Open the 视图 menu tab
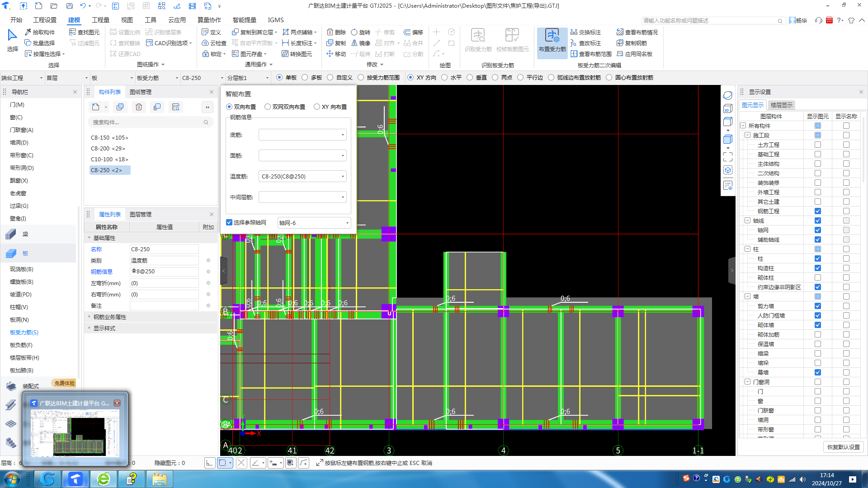The width and height of the screenshot is (868, 488). [x=127, y=20]
